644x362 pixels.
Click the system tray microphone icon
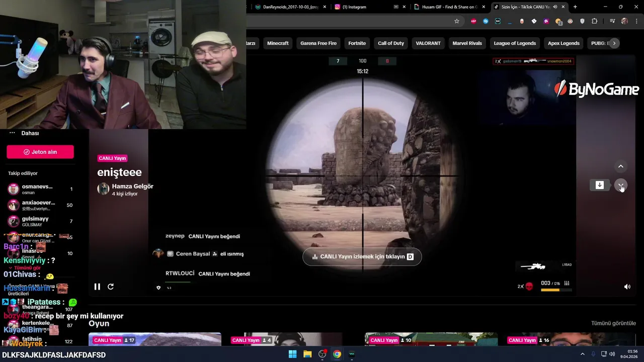click(x=593, y=354)
